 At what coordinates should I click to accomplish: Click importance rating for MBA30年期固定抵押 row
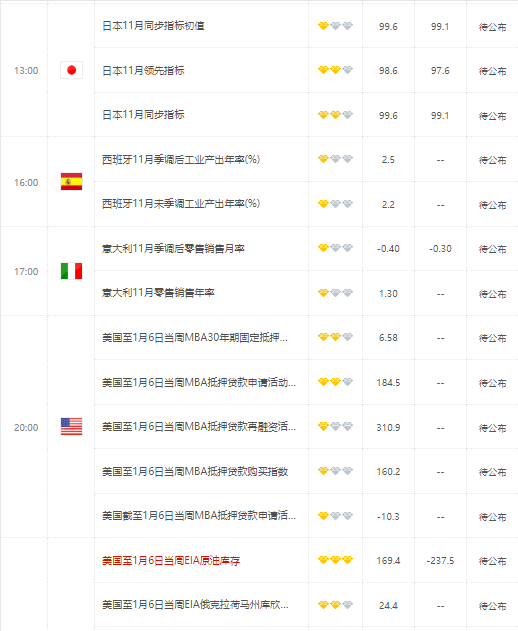pos(335,337)
